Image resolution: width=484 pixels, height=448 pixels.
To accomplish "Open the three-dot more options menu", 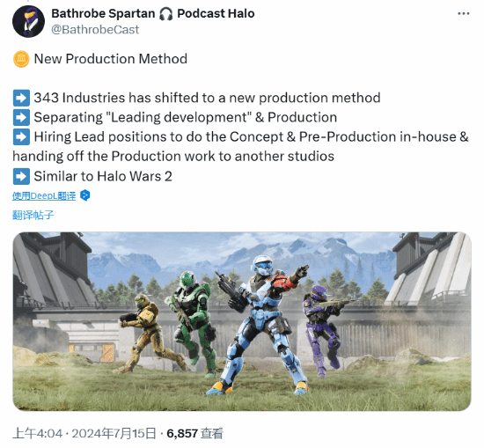I will (463, 13).
